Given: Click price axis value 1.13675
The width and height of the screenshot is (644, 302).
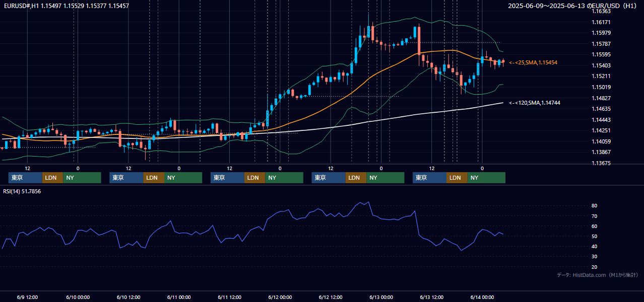Looking at the screenshot, I should point(601,163).
